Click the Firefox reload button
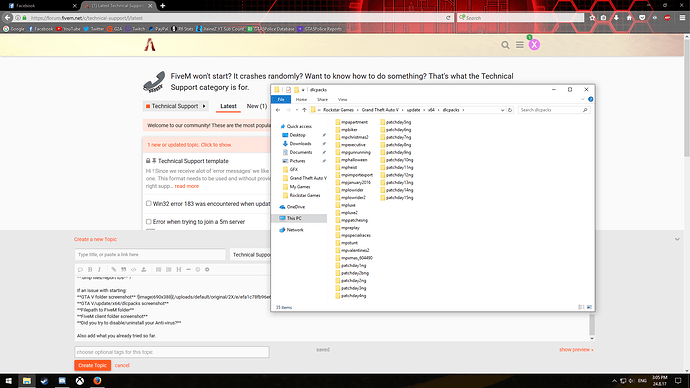Image resolution: width=690 pixels, height=388 pixels. (448, 18)
